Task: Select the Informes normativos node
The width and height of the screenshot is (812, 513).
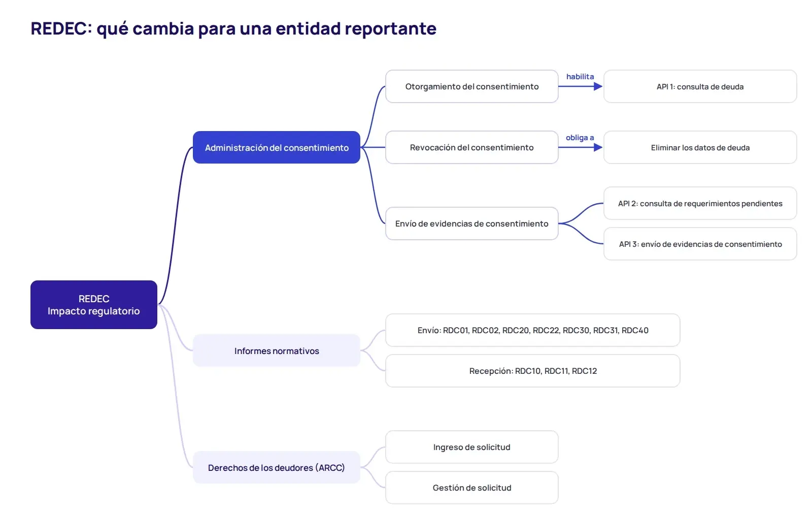Action: 277,350
